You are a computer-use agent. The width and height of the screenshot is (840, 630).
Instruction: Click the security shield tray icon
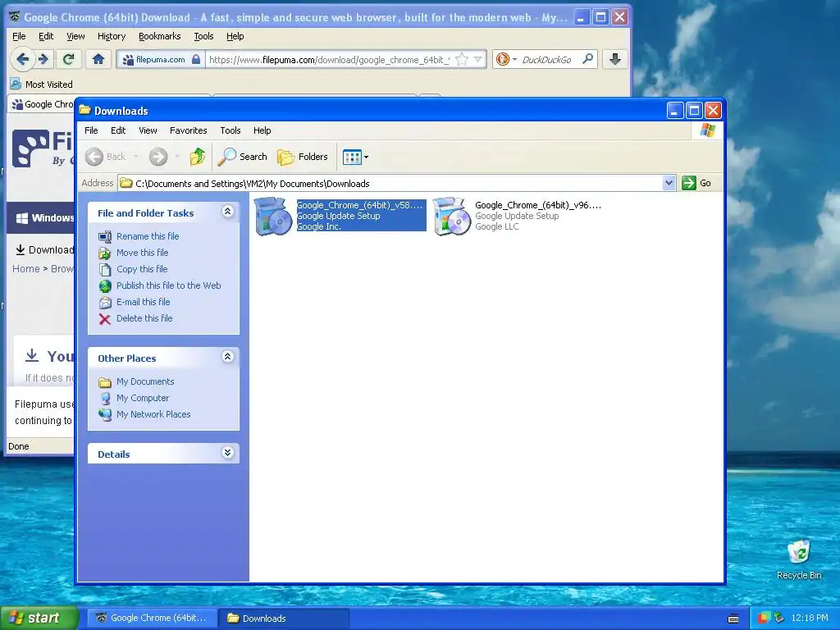coord(764,618)
